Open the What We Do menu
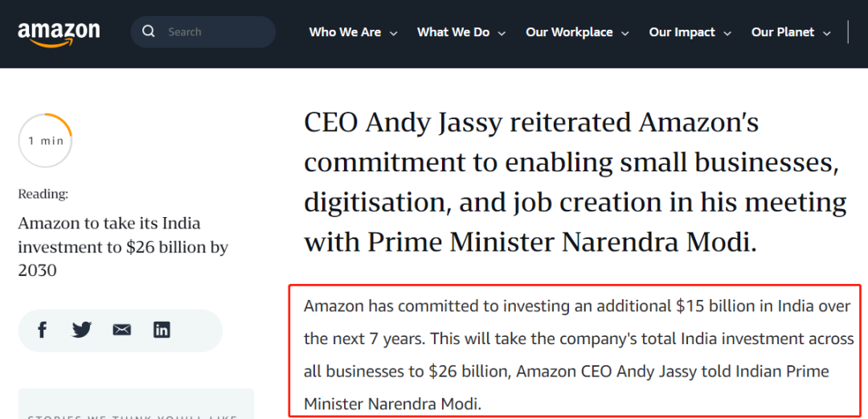868x419 pixels. click(x=453, y=32)
